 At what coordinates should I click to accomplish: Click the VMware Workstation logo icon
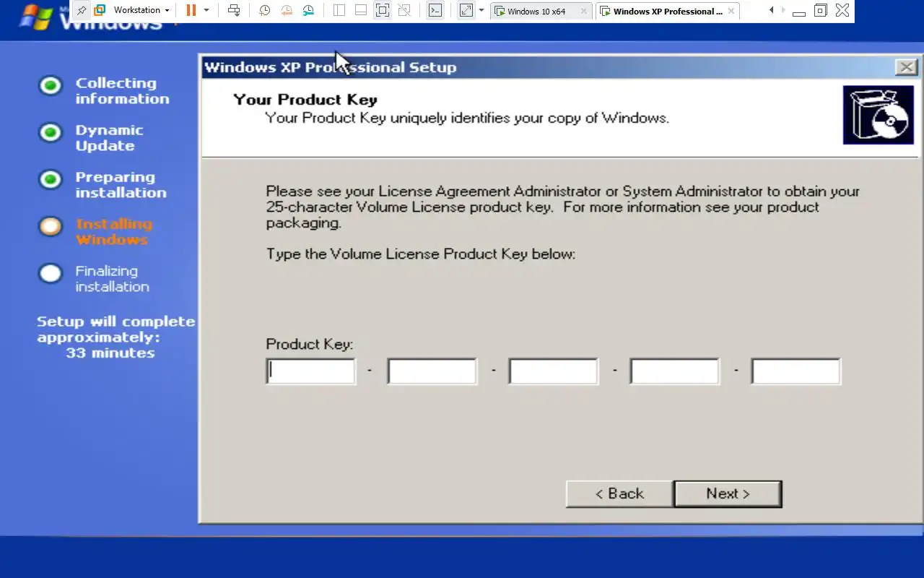(x=100, y=11)
